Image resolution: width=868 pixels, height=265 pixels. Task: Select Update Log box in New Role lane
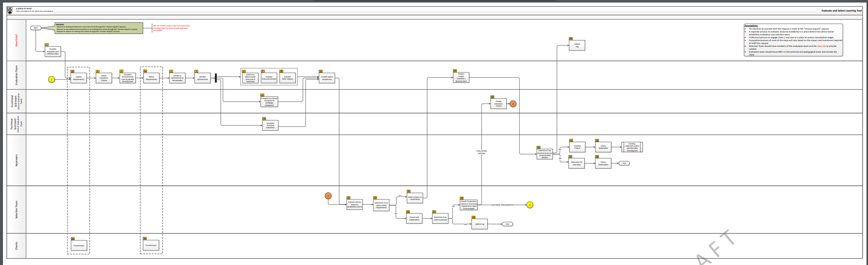[x=577, y=45]
